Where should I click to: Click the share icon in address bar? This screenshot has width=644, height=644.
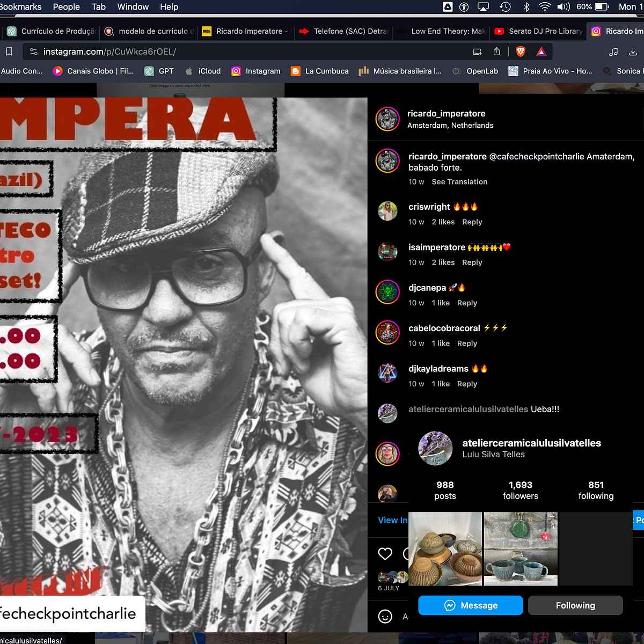click(496, 52)
